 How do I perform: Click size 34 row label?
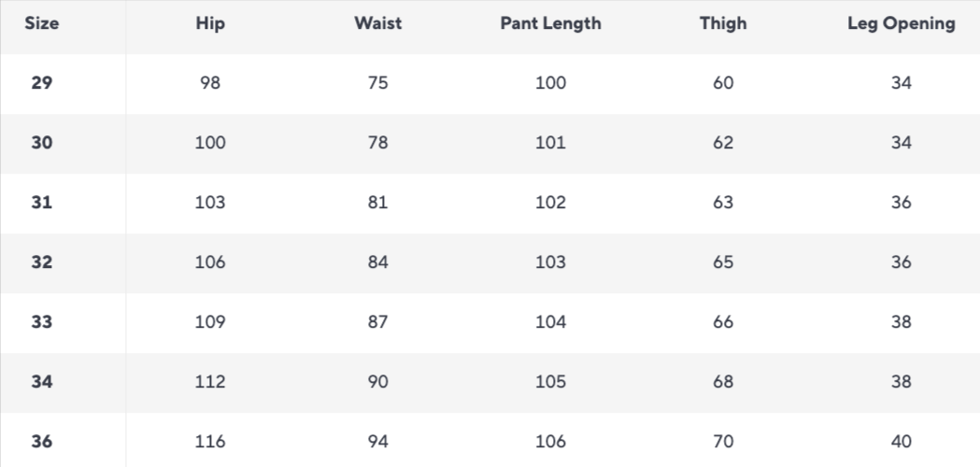(42, 382)
